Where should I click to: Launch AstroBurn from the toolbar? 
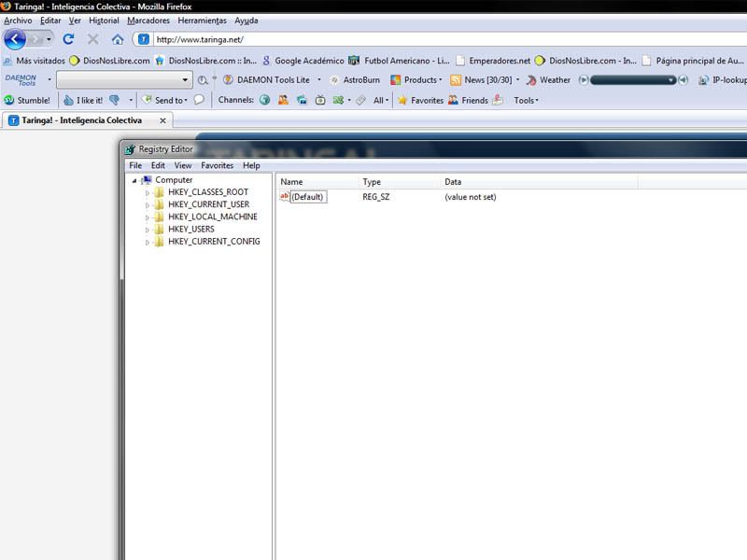(356, 80)
